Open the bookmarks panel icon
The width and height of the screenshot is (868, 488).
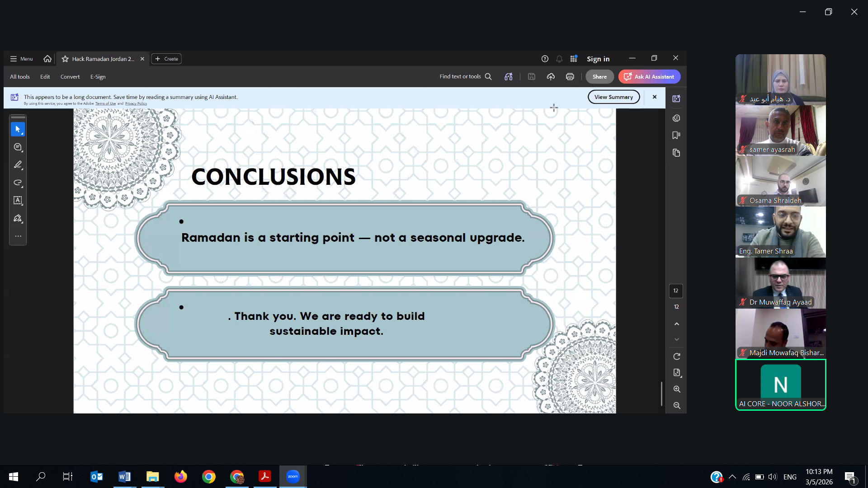click(x=676, y=135)
